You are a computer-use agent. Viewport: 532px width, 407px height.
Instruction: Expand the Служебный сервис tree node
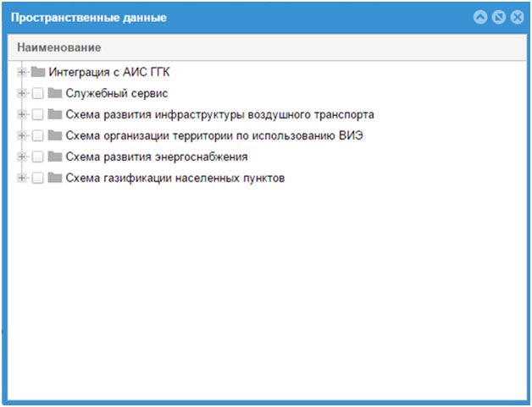pos(22,93)
